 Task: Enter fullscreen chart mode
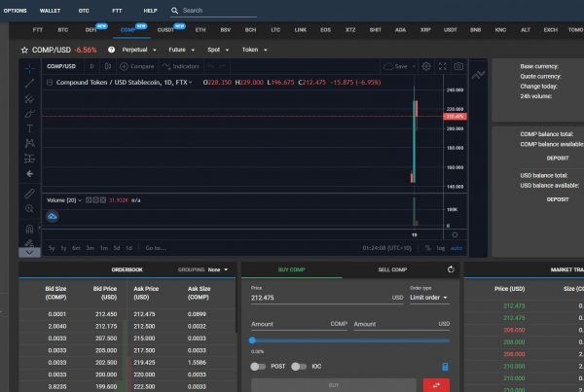coord(442,66)
